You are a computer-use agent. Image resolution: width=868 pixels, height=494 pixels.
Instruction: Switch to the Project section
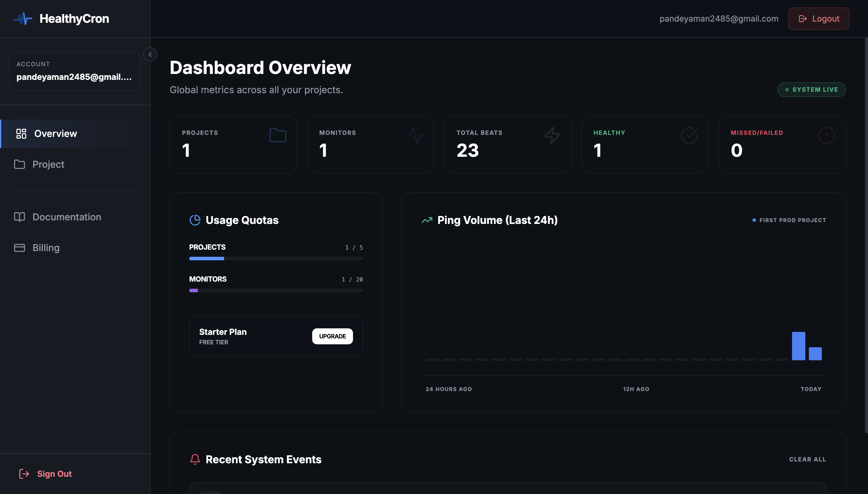click(x=48, y=164)
